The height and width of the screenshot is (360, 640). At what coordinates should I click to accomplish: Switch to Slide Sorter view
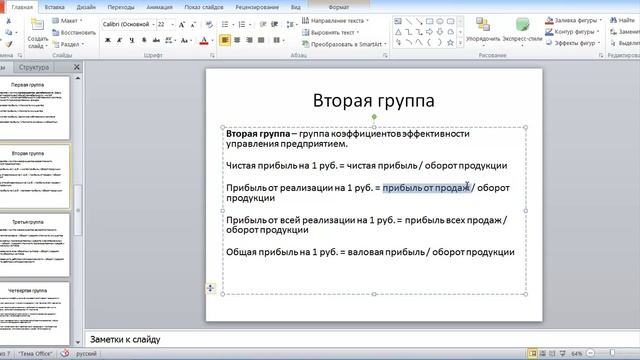coord(543,353)
